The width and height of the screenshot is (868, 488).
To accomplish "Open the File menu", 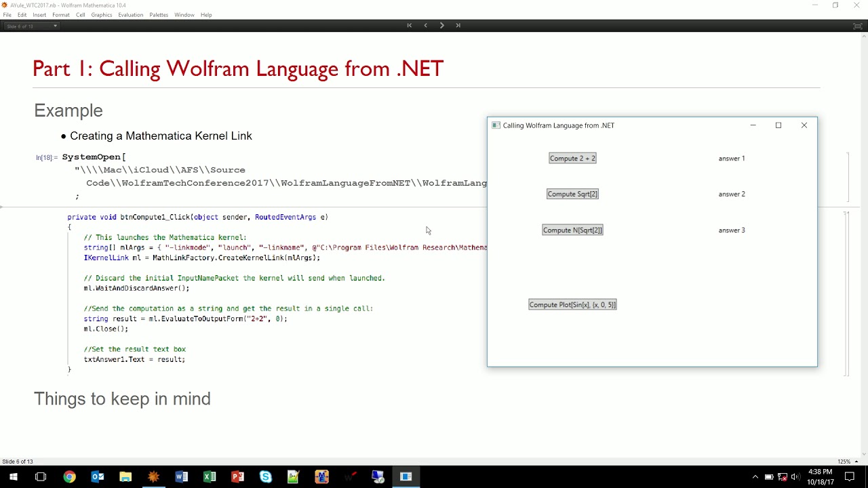I will 7,15.
